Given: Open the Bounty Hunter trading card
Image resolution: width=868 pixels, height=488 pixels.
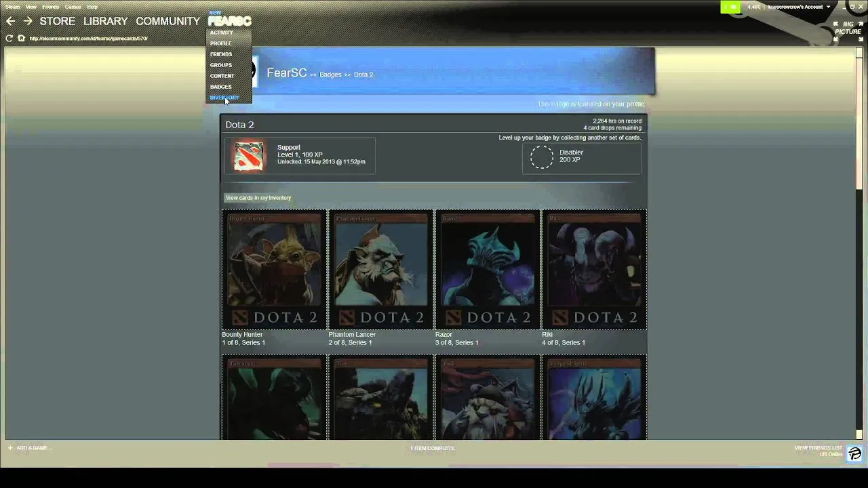Looking at the screenshot, I should point(274,270).
